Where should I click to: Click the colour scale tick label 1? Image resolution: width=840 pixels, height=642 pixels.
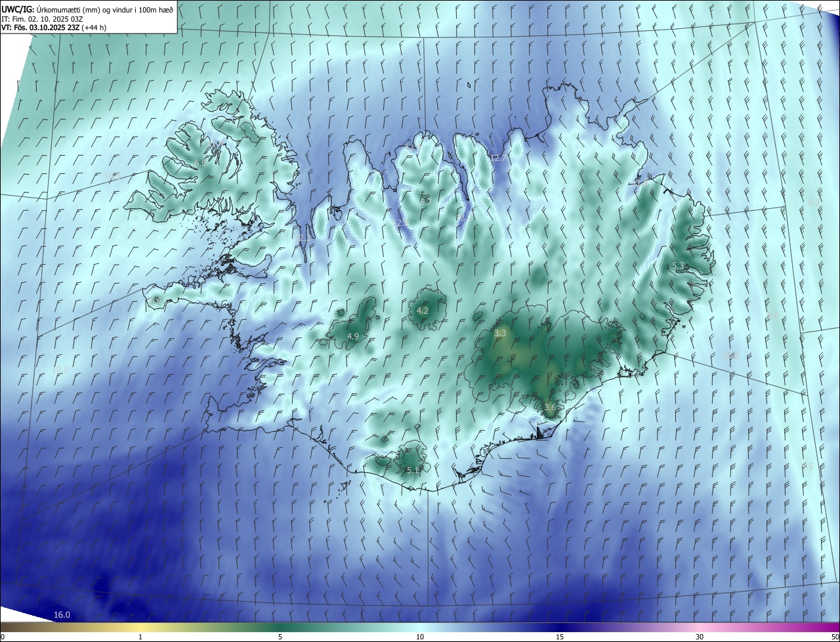(x=140, y=637)
